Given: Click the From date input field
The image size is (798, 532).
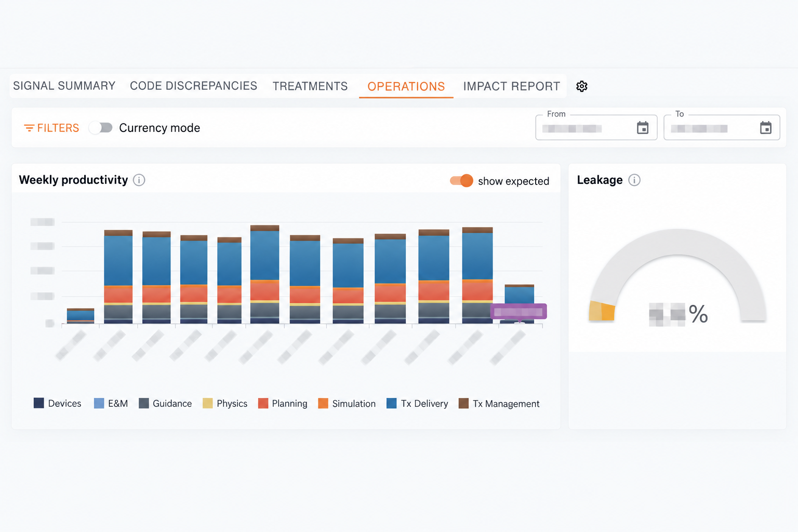Looking at the screenshot, I should point(596,127).
